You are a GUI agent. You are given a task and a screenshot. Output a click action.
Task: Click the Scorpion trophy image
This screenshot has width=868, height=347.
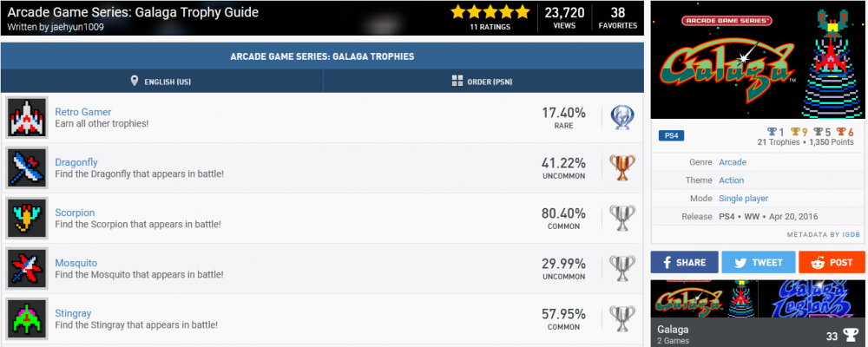27,218
